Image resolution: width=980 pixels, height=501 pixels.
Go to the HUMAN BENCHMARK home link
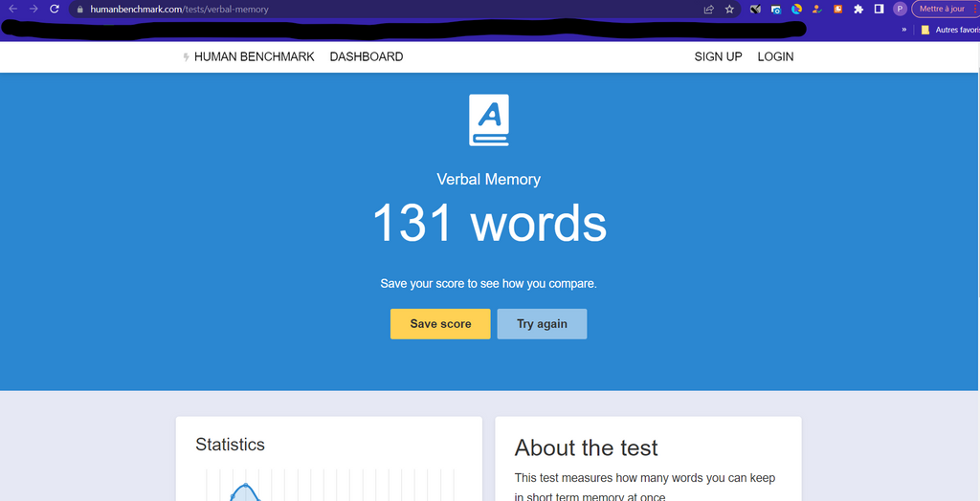click(255, 56)
